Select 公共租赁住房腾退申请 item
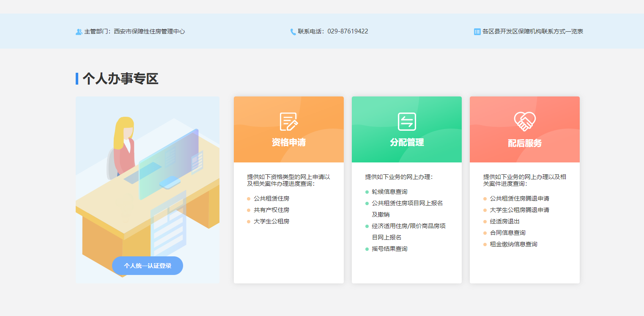 [x=519, y=198]
